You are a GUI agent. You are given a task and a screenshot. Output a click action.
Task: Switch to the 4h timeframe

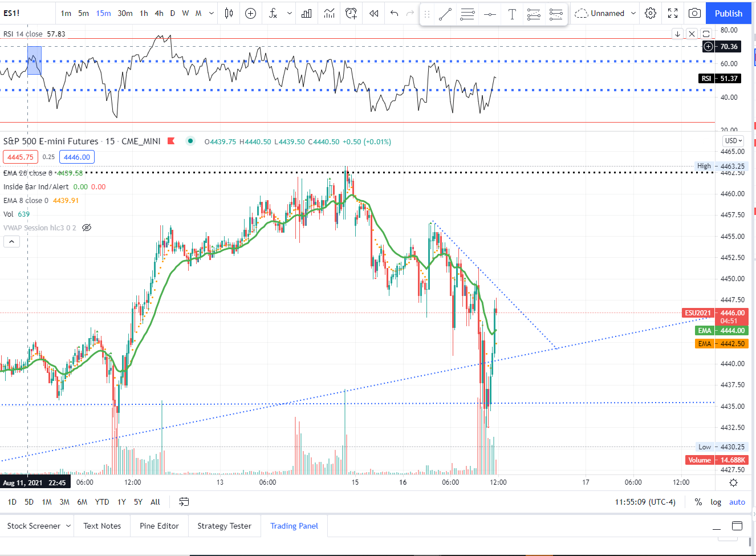tap(159, 13)
